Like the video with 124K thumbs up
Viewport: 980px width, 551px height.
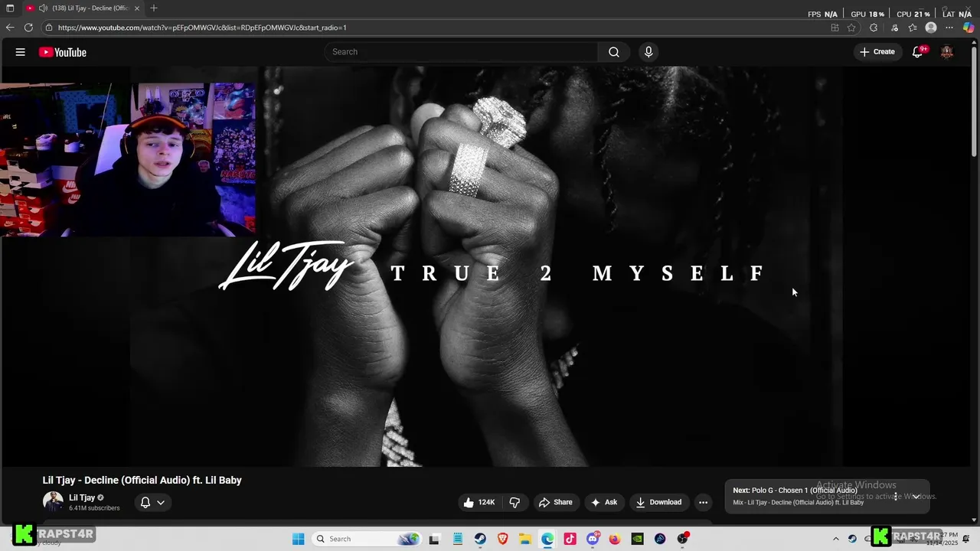click(479, 502)
